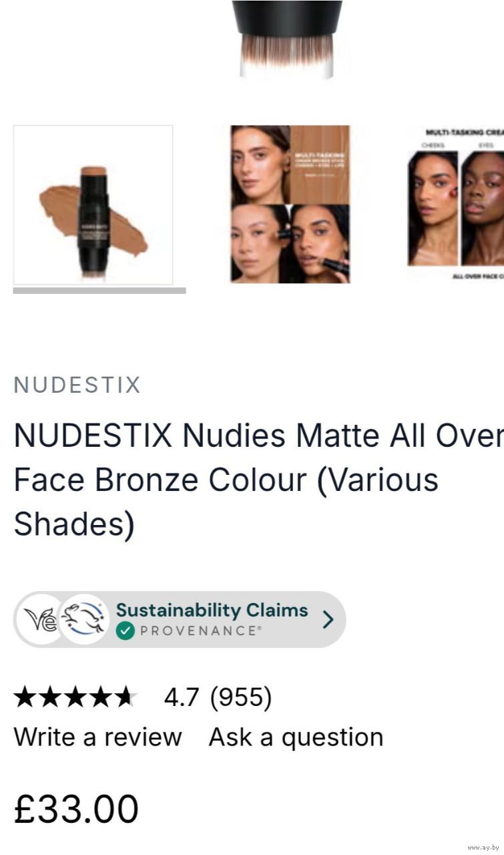Open the Sustainability Claims label
Image resolution: width=504 pixels, height=855 pixels.
tap(212, 610)
